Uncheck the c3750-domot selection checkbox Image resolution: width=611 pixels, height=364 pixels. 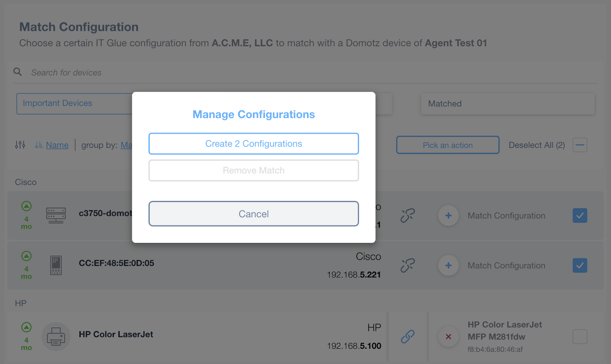tap(580, 215)
